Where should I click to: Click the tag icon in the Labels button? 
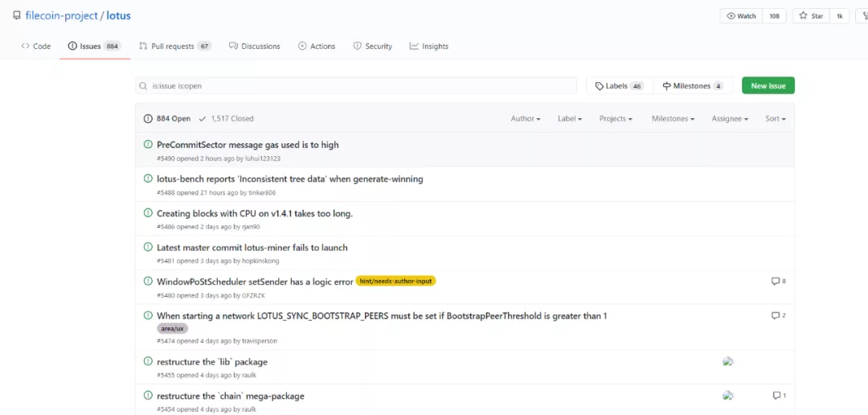click(599, 86)
